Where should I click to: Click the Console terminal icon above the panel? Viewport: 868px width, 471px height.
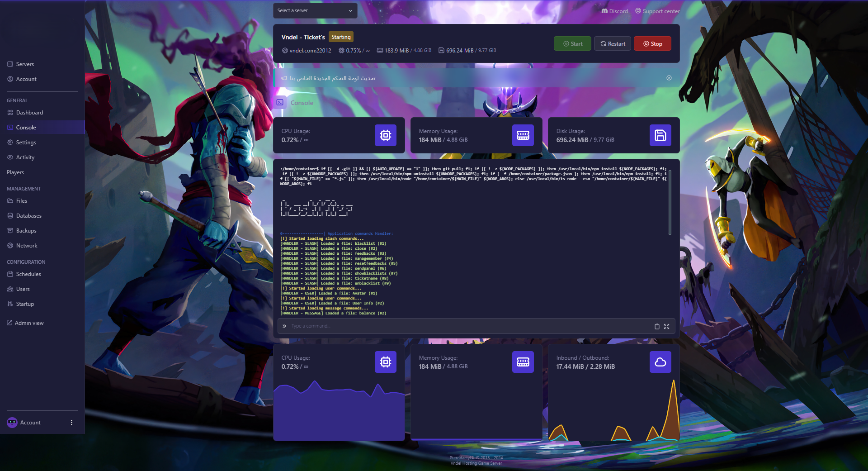(279, 102)
